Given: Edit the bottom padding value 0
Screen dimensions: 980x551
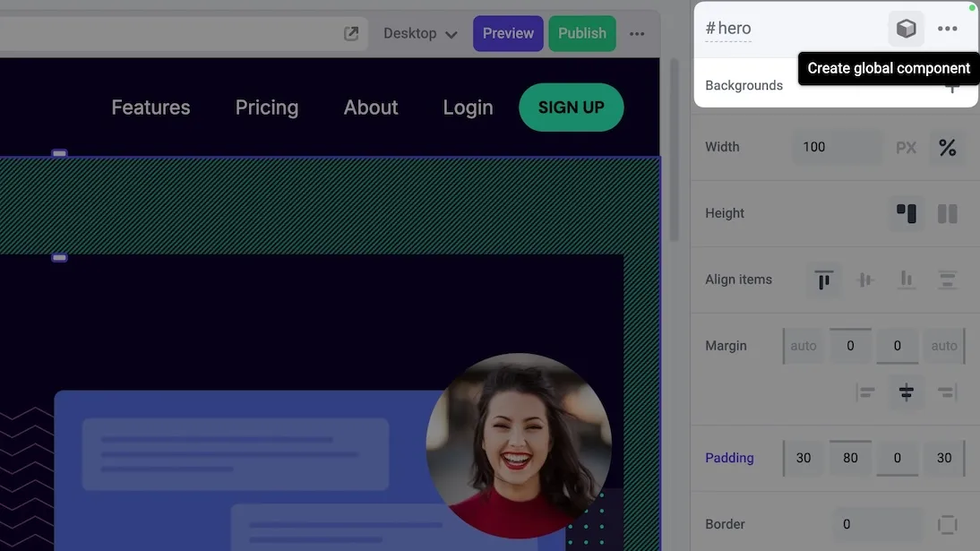Looking at the screenshot, I should pos(897,458).
